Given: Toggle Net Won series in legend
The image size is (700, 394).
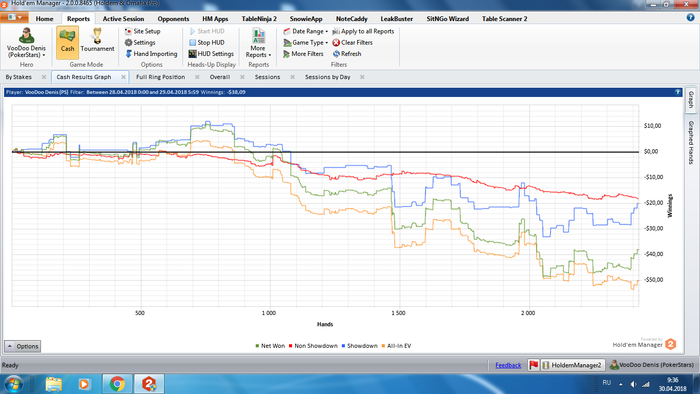Looking at the screenshot, I should pyautogui.click(x=270, y=346).
